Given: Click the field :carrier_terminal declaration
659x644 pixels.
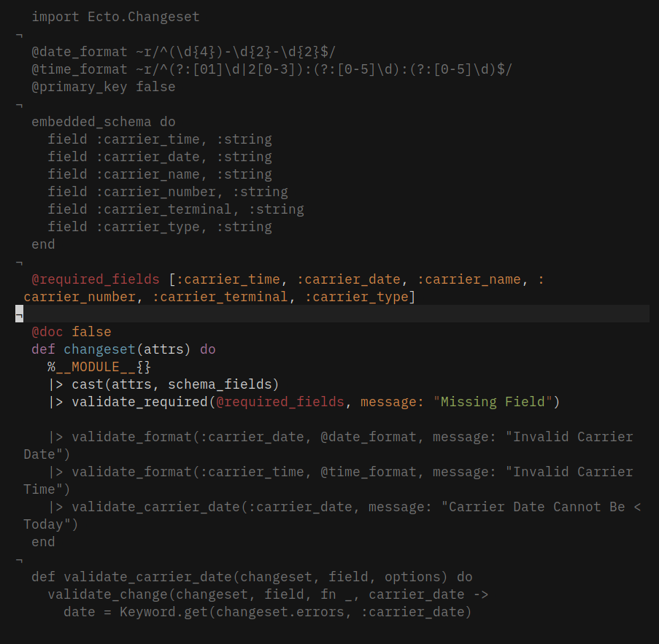Looking at the screenshot, I should (x=175, y=209).
